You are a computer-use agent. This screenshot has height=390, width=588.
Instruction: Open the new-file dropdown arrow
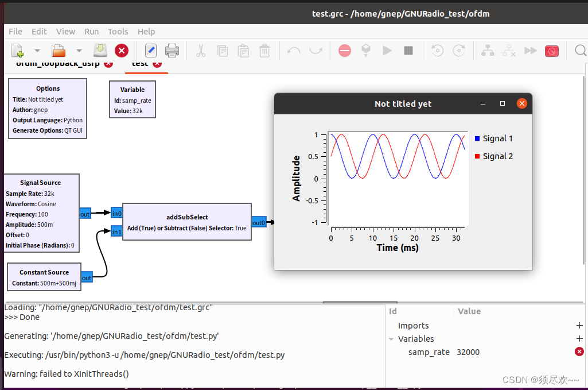(x=36, y=51)
